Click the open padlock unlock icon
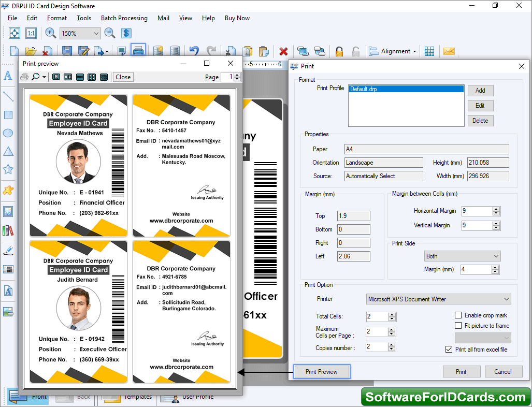532x407 pixels. (x=355, y=51)
